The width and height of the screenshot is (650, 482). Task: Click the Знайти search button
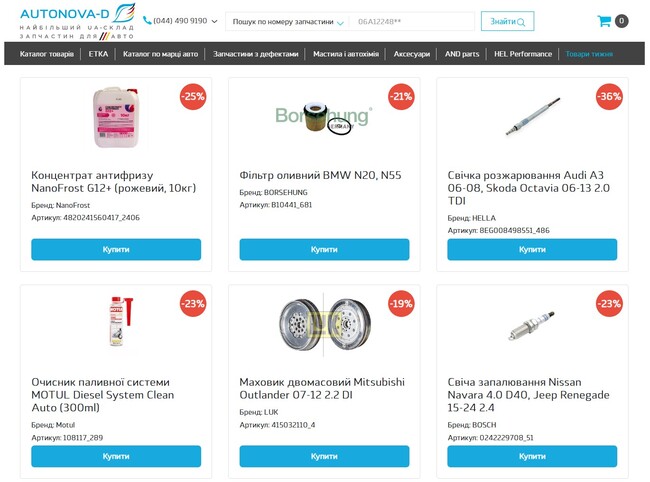(507, 21)
